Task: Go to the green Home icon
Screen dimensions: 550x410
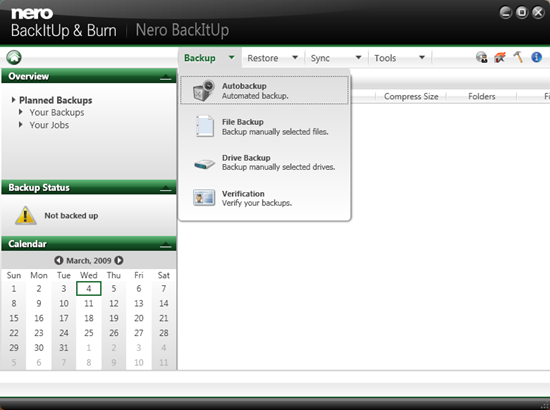Action: 14,58
